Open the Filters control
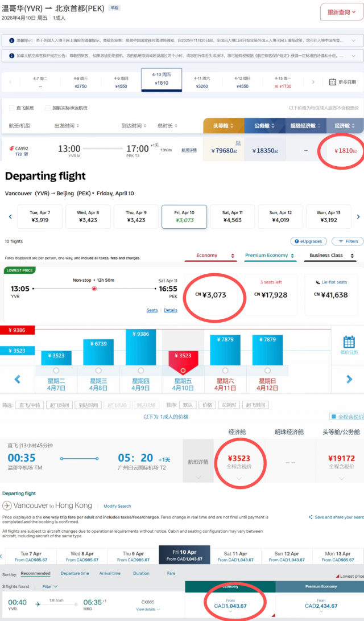This screenshot has height=621, width=364. click(x=348, y=241)
